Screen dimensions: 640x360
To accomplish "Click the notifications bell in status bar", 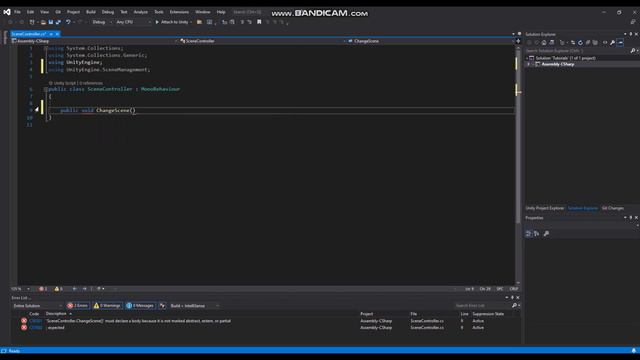I will 633,351.
